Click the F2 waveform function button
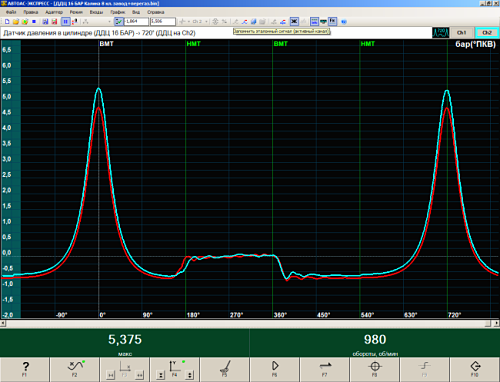The image size is (500, 382). 75,369
